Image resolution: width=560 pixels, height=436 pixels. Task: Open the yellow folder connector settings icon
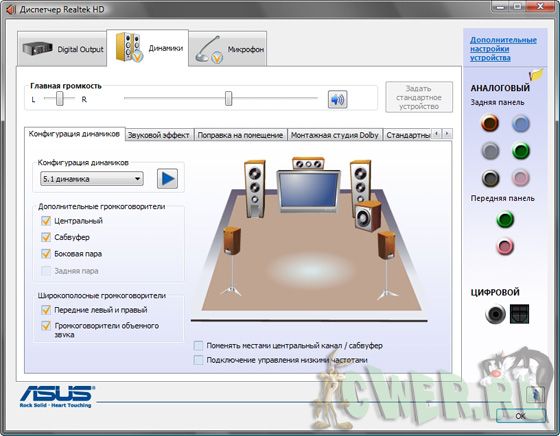click(536, 74)
